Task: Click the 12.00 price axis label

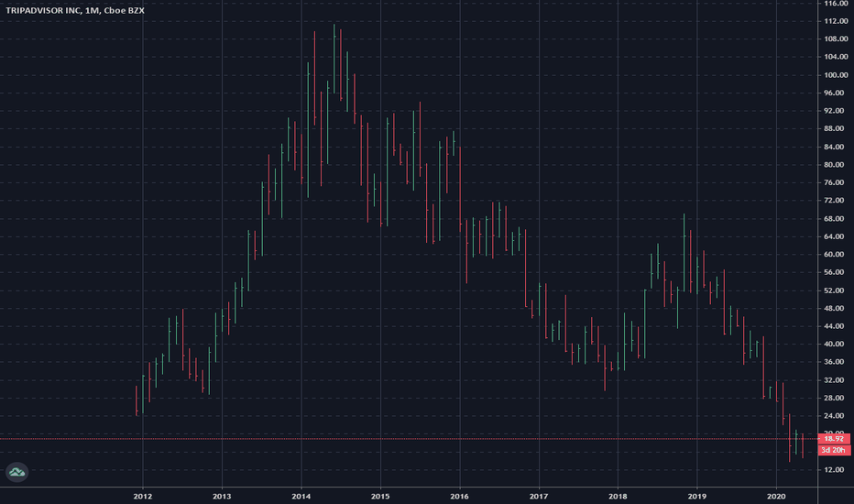Action: [x=836, y=470]
